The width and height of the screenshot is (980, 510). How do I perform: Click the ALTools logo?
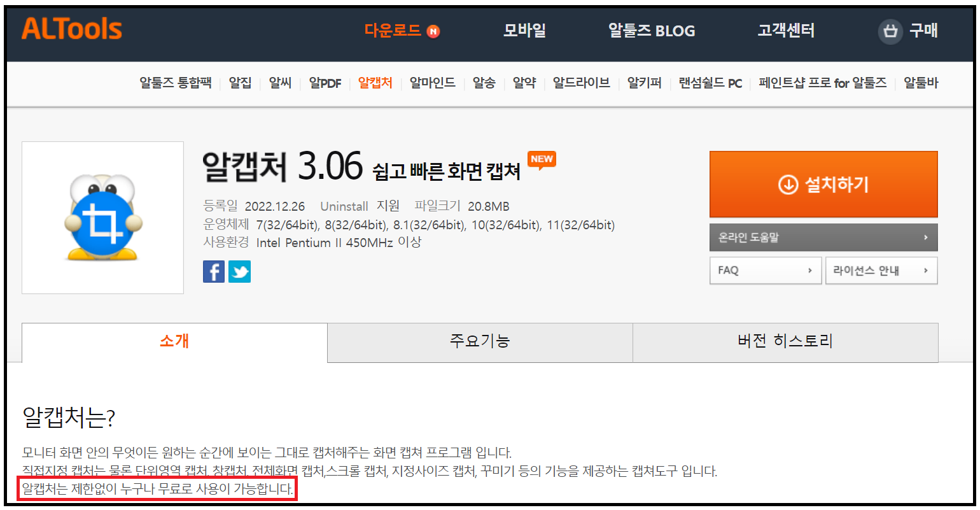[x=72, y=29]
